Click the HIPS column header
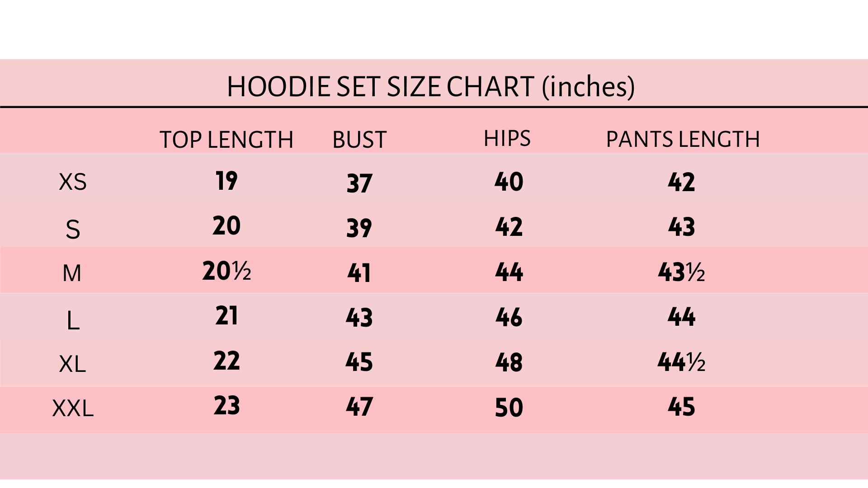 point(507,138)
